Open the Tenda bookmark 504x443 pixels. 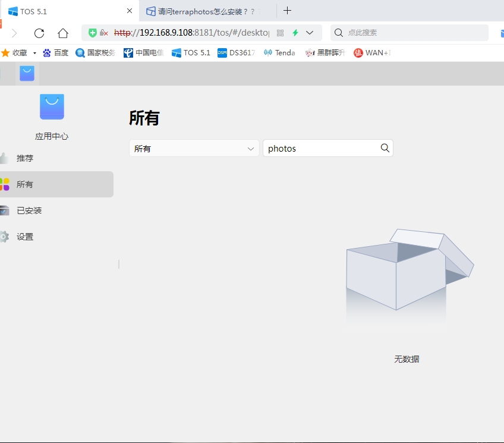tap(279, 53)
